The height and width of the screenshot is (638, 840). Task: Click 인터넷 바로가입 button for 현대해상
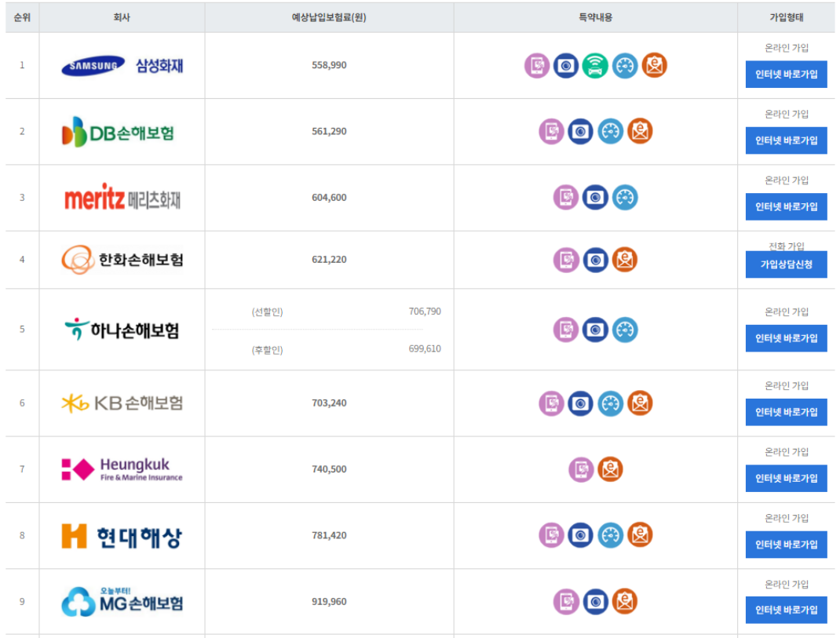pos(786,545)
